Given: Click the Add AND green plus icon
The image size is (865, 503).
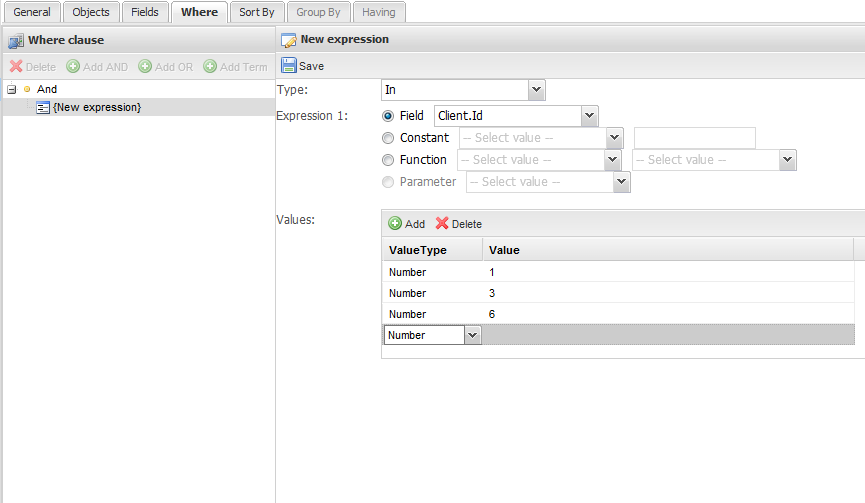Looking at the screenshot, I should [x=73, y=67].
